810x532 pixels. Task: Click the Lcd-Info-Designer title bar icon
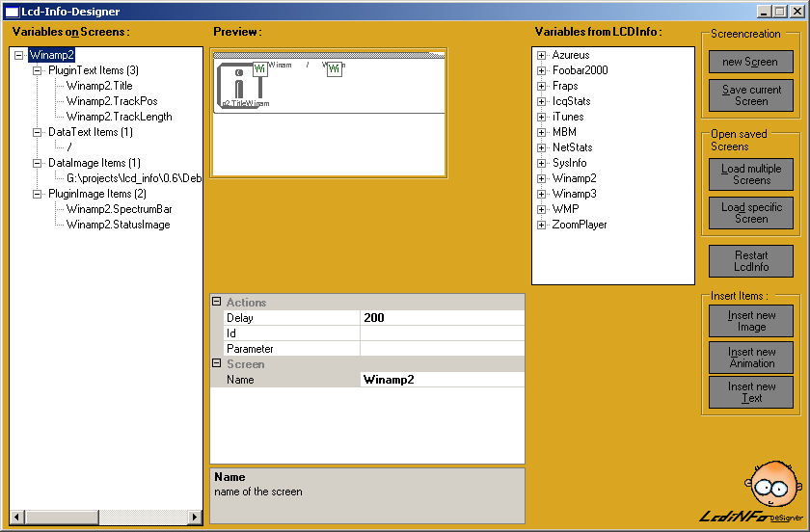(x=12, y=12)
